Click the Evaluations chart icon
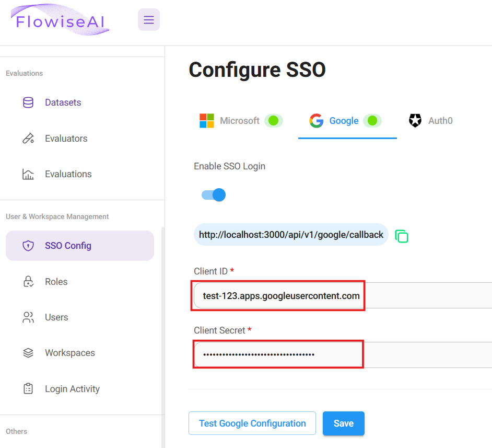This screenshot has height=448, width=492. click(28, 174)
